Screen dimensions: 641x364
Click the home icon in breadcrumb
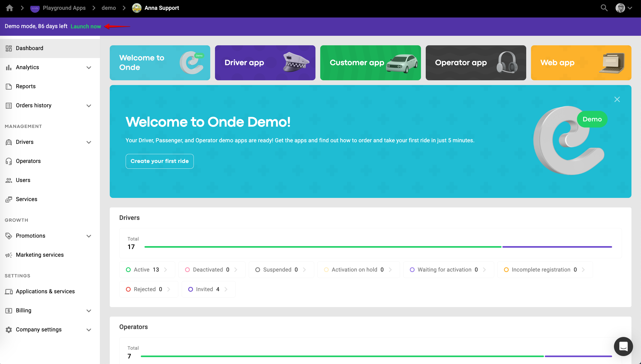(10, 8)
